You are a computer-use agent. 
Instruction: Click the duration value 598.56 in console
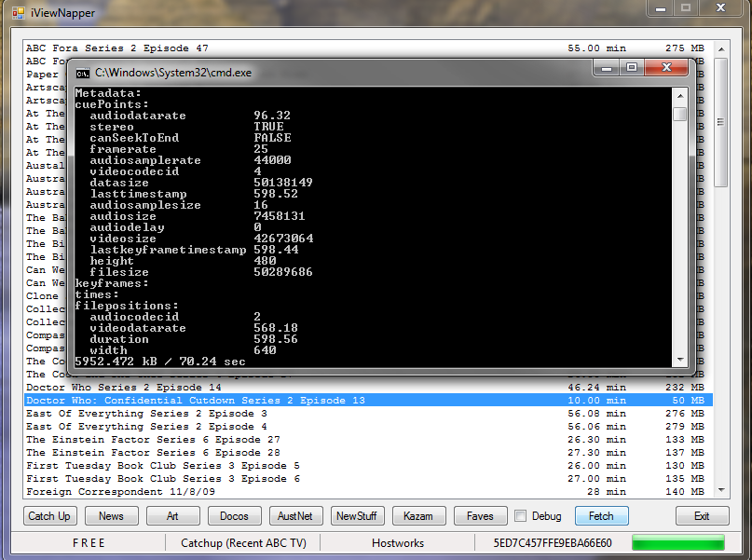pyautogui.click(x=276, y=339)
